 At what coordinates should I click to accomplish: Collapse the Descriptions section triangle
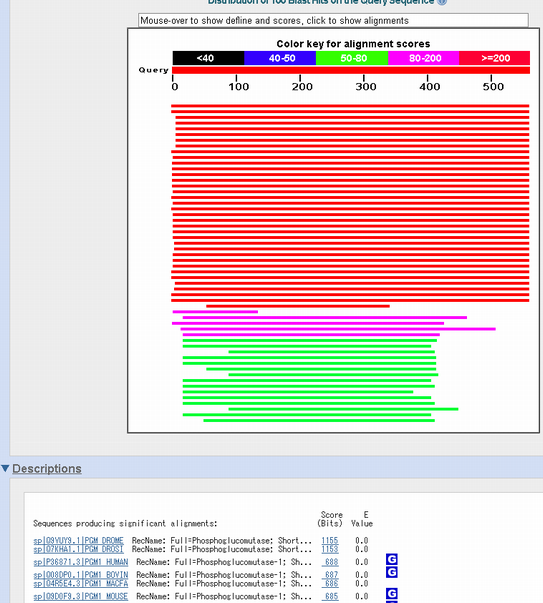(x=5, y=468)
